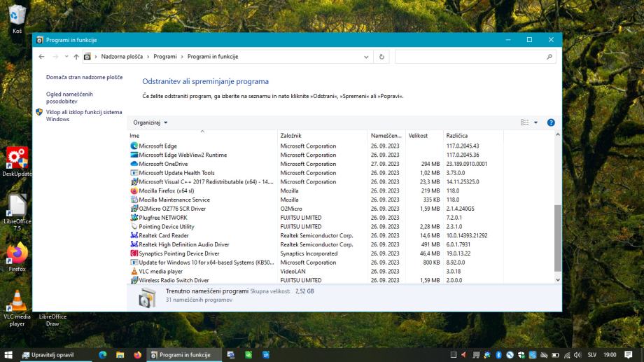Select the VLC media player cone icon in list

134,271
